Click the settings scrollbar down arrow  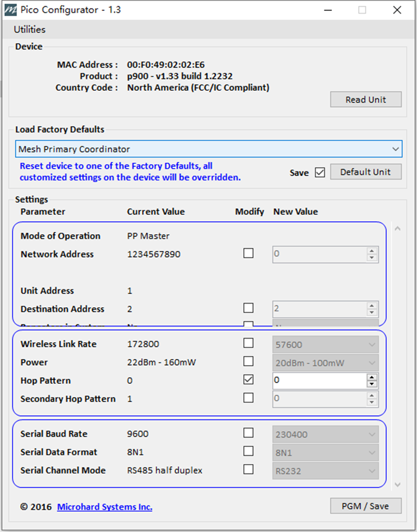coord(398,485)
